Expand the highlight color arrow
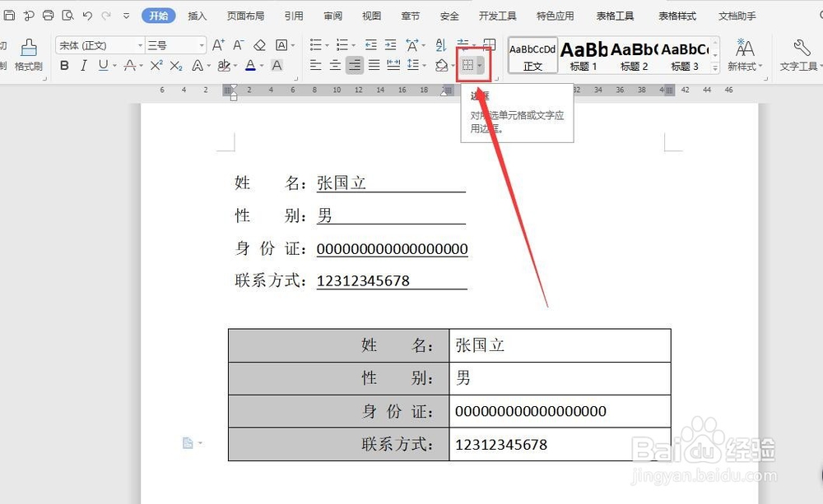 click(235, 66)
